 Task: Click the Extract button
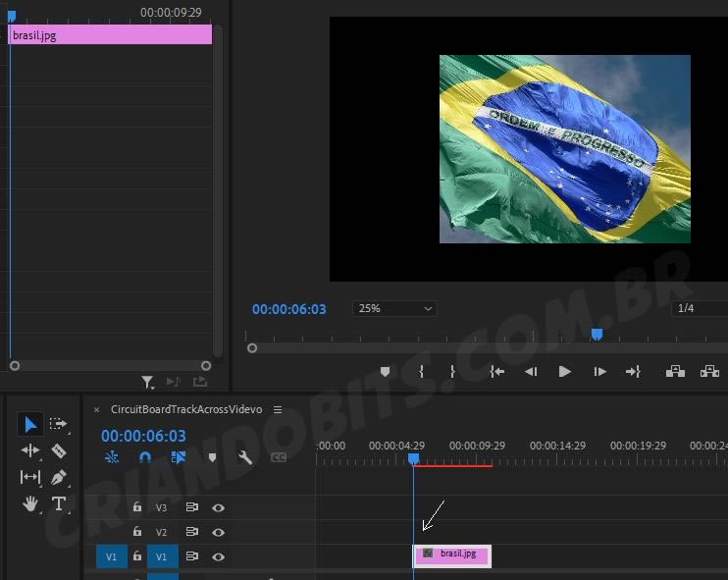[x=709, y=372]
